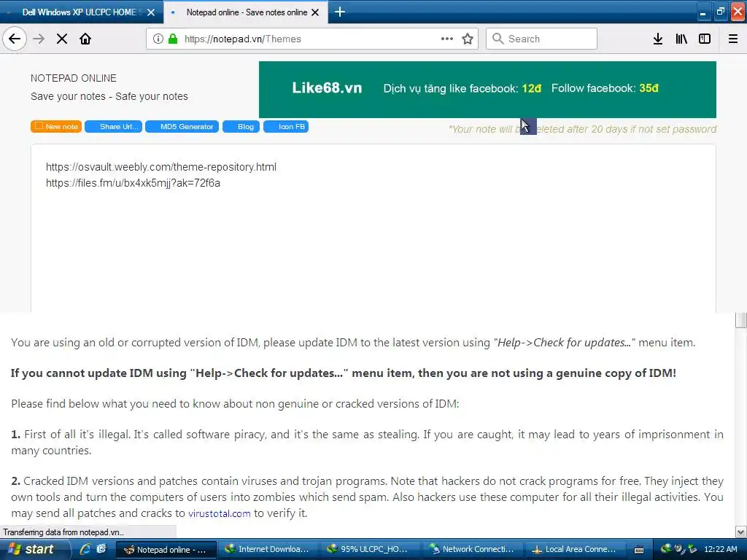This screenshot has height=560, width=747.
Task: Open the Firefox hamburger menu
Action: click(733, 39)
